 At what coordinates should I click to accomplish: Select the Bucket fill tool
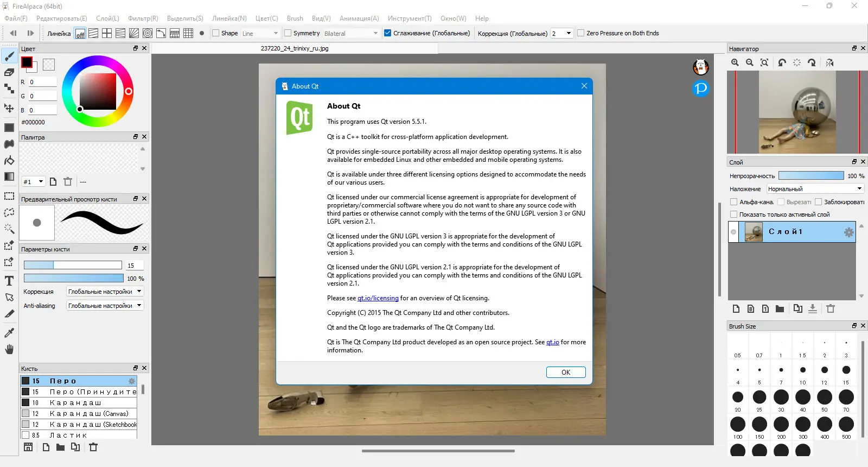(x=9, y=160)
